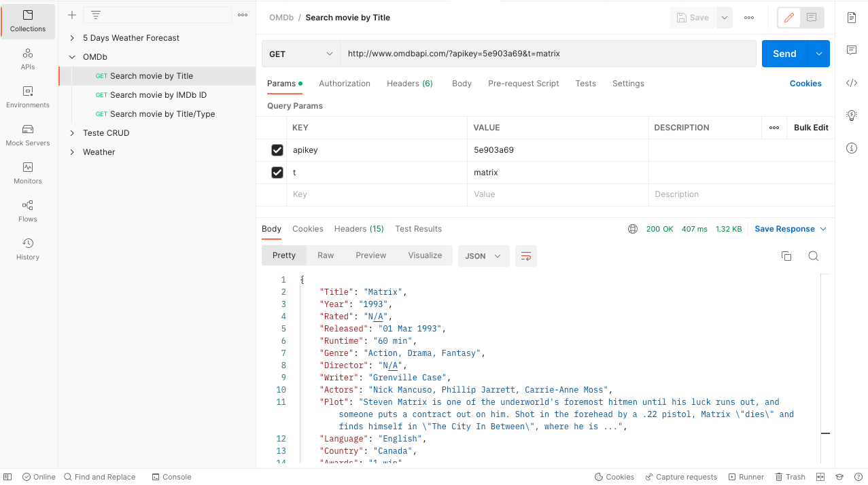The width and height of the screenshot is (868, 485).
Task: Collapse the OMDb collection
Action: point(72,57)
